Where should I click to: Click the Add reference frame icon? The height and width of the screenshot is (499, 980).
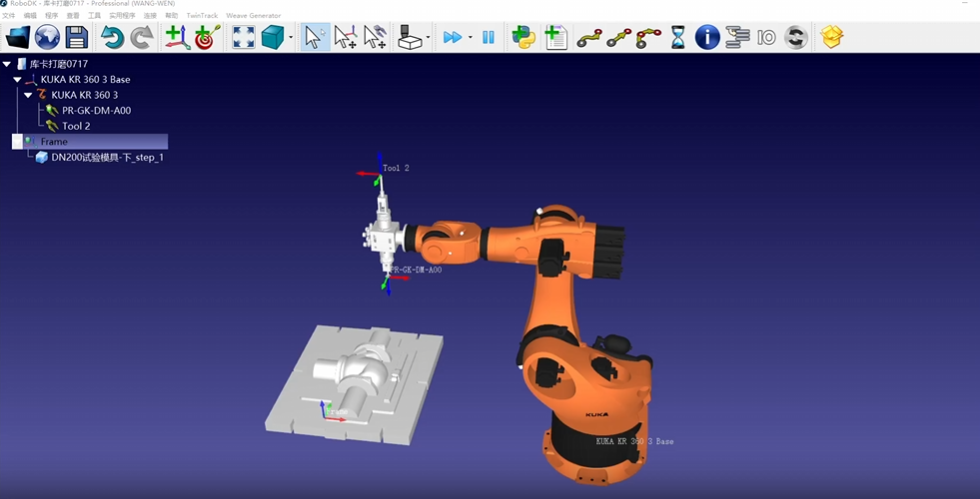pyautogui.click(x=176, y=38)
